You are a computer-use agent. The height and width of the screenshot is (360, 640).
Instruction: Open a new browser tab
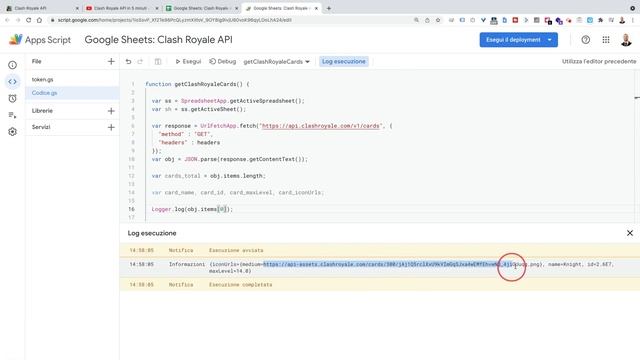point(329,8)
